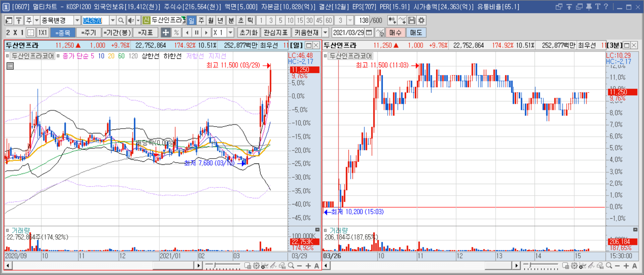Image resolution: width=644 pixels, height=275 pixels.
Task: Click the A auto-scale icon under daily chart
Action: click(x=317, y=266)
